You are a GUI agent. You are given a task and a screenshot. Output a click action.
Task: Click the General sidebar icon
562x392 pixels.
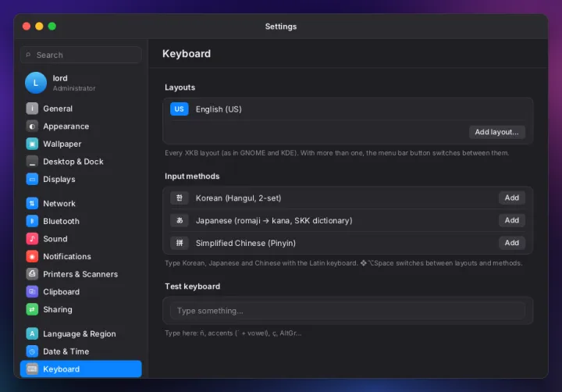coord(32,109)
